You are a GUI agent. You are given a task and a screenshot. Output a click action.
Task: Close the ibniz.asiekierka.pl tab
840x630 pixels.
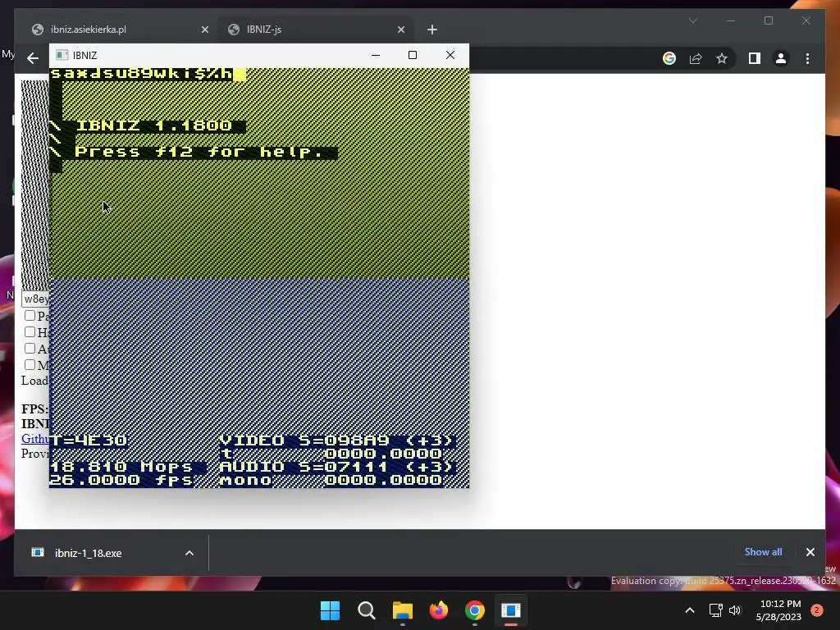tap(204, 30)
